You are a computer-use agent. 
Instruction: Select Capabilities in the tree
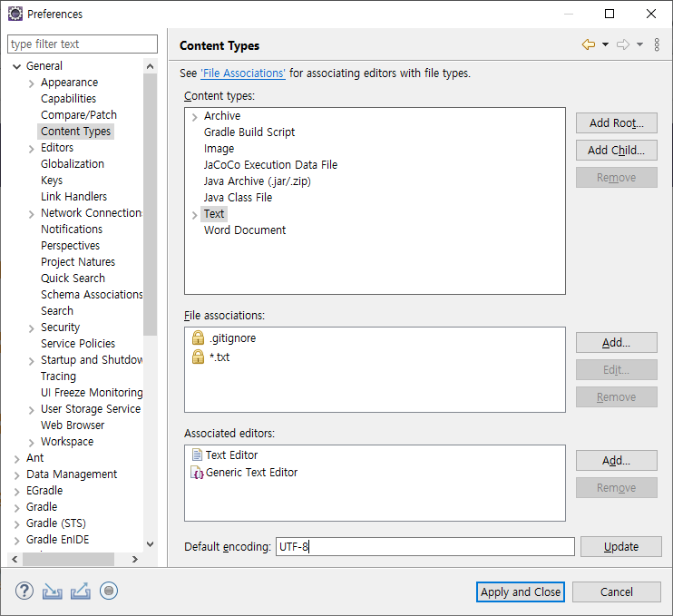(x=68, y=99)
